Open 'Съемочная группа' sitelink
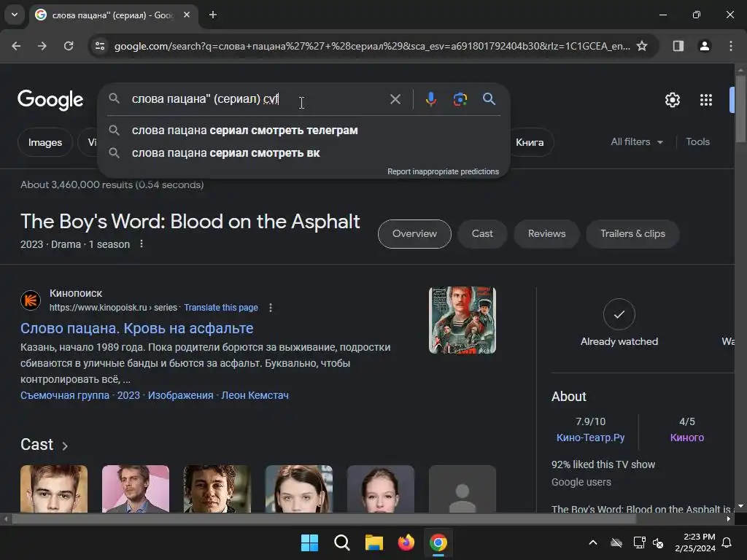 (65, 395)
